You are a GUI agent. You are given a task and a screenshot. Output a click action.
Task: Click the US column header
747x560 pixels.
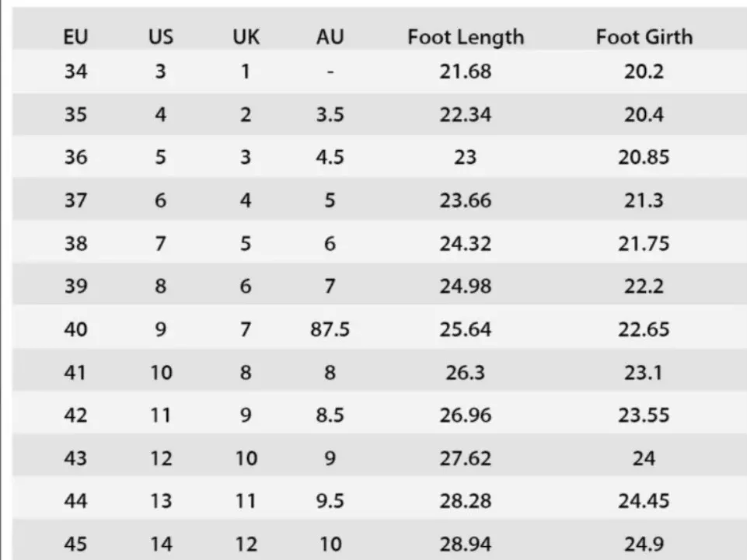160,37
